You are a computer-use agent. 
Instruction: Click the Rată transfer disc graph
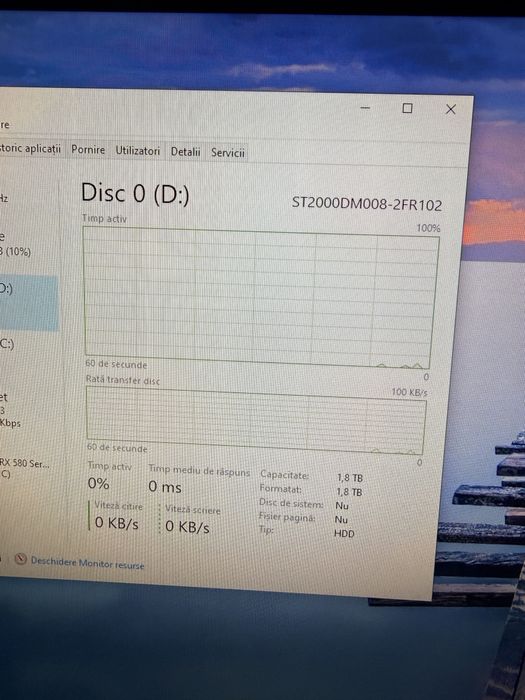tap(255, 421)
